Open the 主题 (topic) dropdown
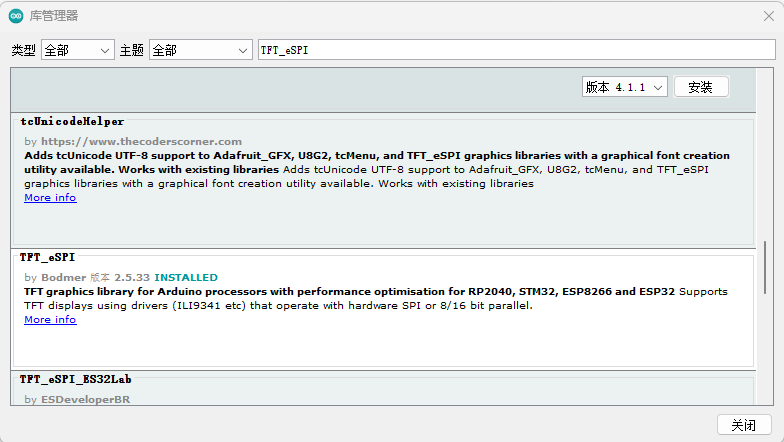Viewport: 784px width, 442px height. [x=200, y=50]
